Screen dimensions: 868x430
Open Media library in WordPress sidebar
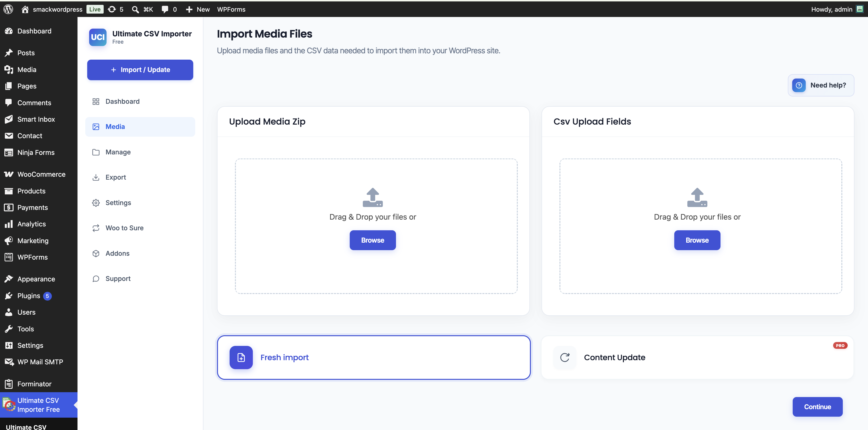pos(39,70)
